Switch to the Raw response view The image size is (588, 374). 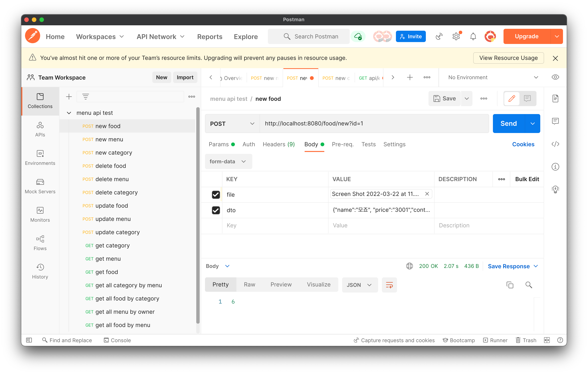coord(249,284)
